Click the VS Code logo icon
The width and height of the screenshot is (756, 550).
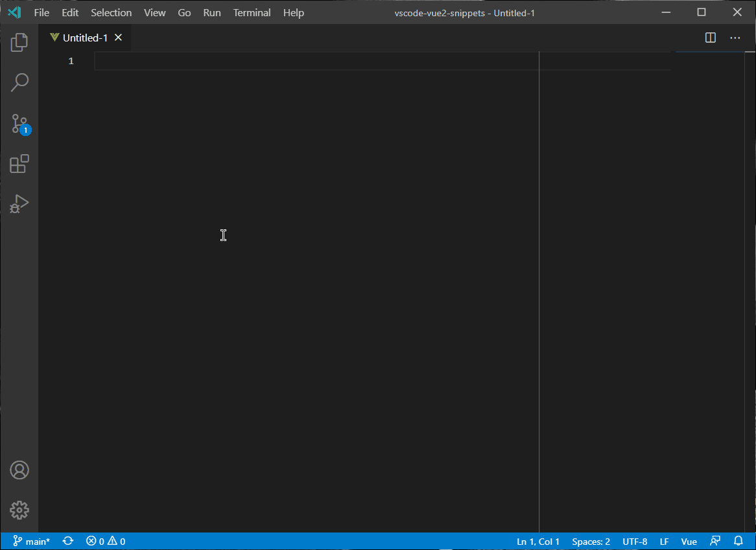point(14,12)
